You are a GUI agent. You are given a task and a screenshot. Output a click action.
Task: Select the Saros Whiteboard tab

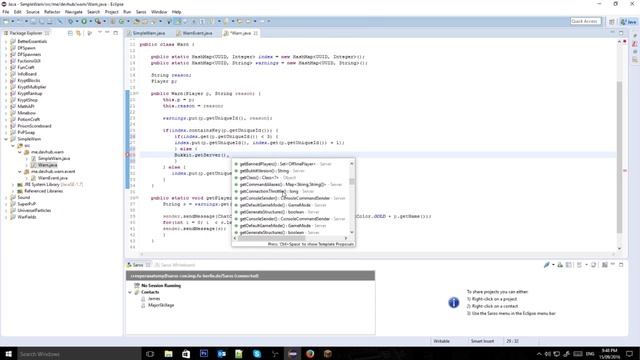(176, 265)
